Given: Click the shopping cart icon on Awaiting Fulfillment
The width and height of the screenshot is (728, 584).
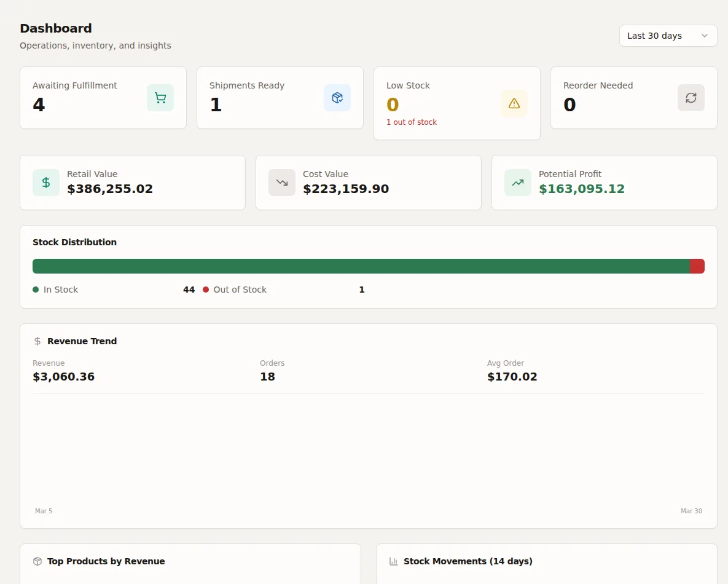Looking at the screenshot, I should coord(160,98).
